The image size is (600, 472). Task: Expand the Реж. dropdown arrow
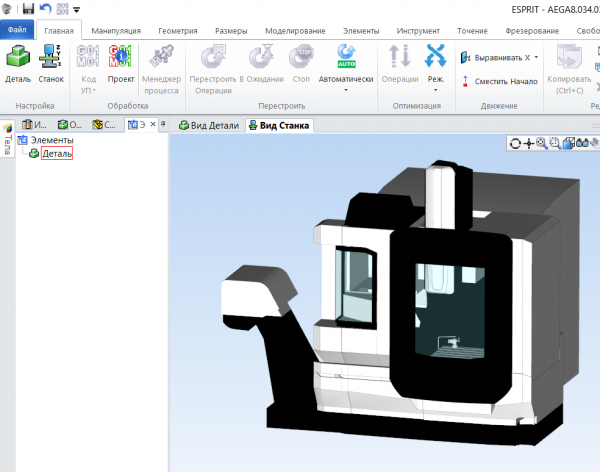435,90
